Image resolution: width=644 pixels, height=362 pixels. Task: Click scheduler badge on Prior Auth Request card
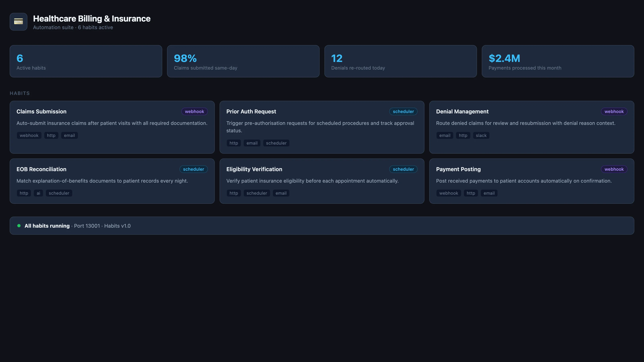click(x=403, y=111)
